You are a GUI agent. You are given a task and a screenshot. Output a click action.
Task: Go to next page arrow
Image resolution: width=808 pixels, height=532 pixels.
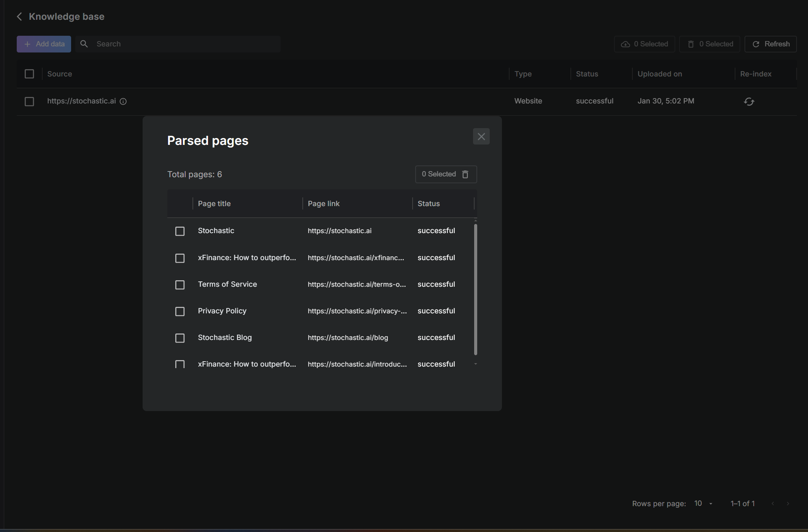pyautogui.click(x=788, y=503)
